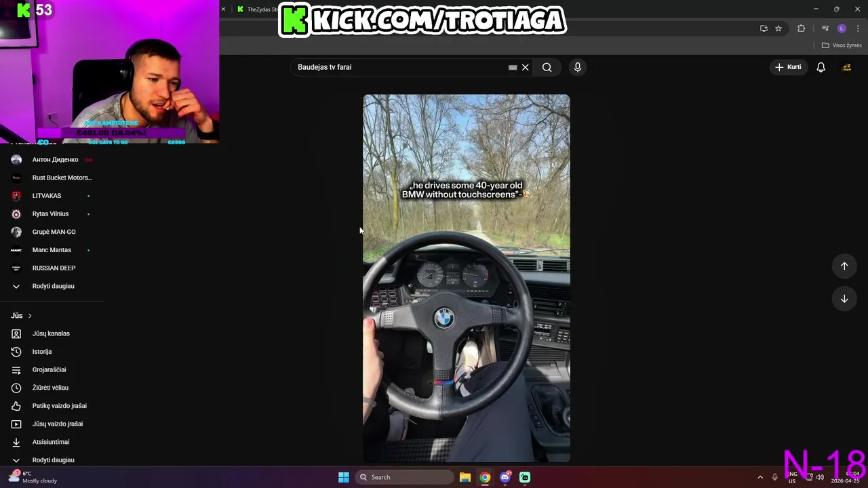Bookmark this page with the star icon
Screen dimensions: 868x488
(778, 28)
